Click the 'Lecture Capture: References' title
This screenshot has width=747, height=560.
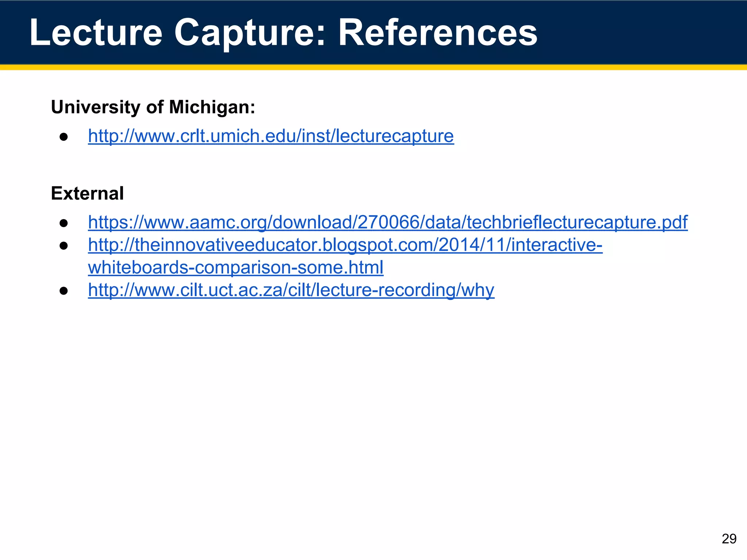[x=283, y=33]
